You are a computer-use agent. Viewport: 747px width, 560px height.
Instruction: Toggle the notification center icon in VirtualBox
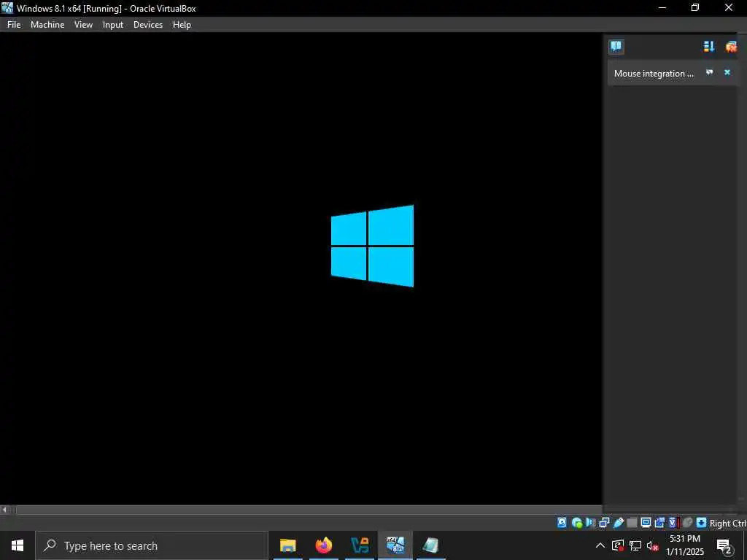pyautogui.click(x=616, y=46)
